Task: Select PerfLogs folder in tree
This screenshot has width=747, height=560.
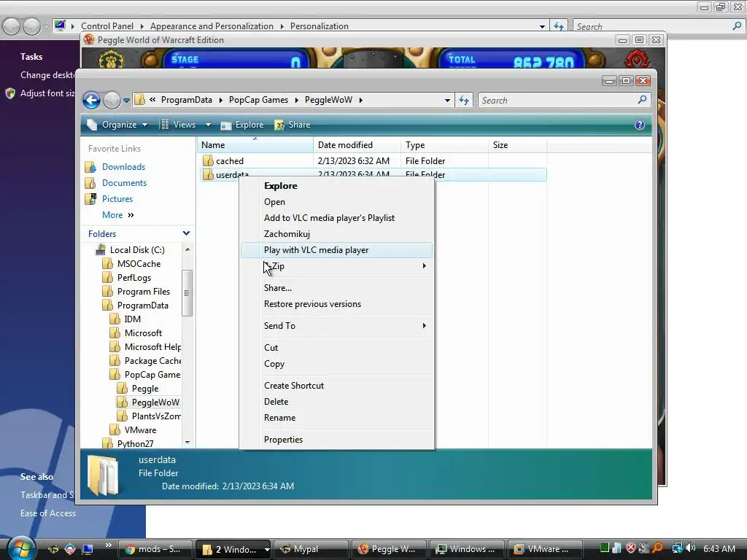Action: pyautogui.click(x=134, y=278)
